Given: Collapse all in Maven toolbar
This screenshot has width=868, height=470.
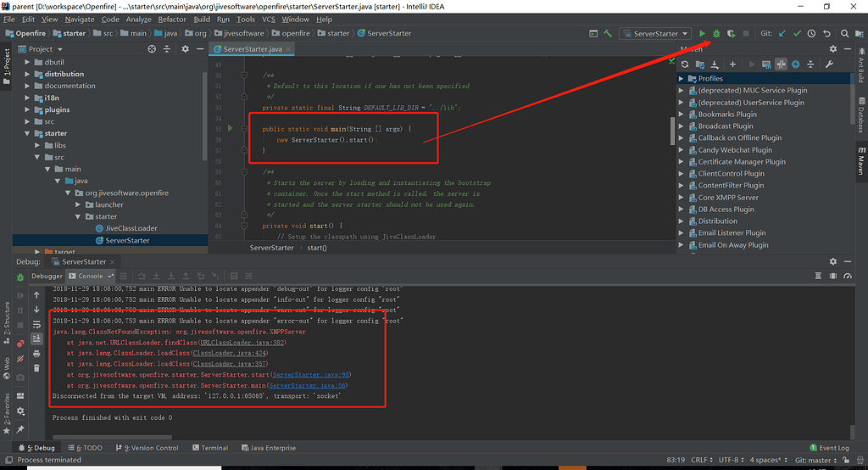Looking at the screenshot, I should 810,64.
